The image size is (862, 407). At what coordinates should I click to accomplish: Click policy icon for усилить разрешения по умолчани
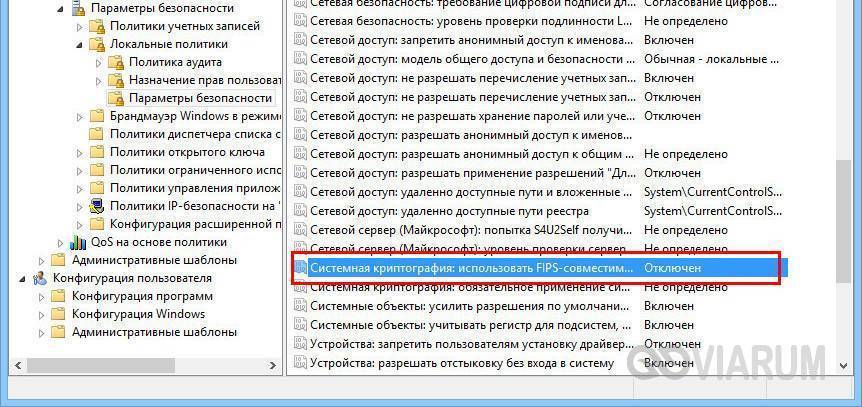[300, 306]
